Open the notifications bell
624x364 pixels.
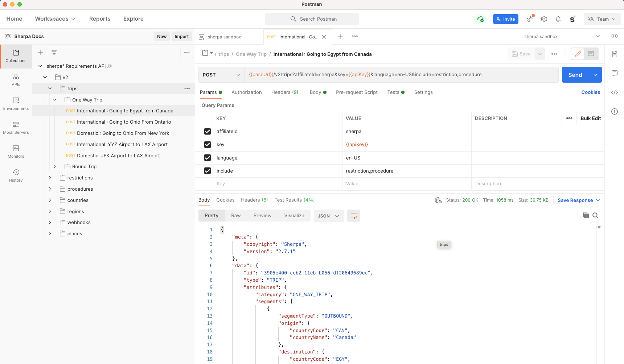pyautogui.click(x=558, y=19)
